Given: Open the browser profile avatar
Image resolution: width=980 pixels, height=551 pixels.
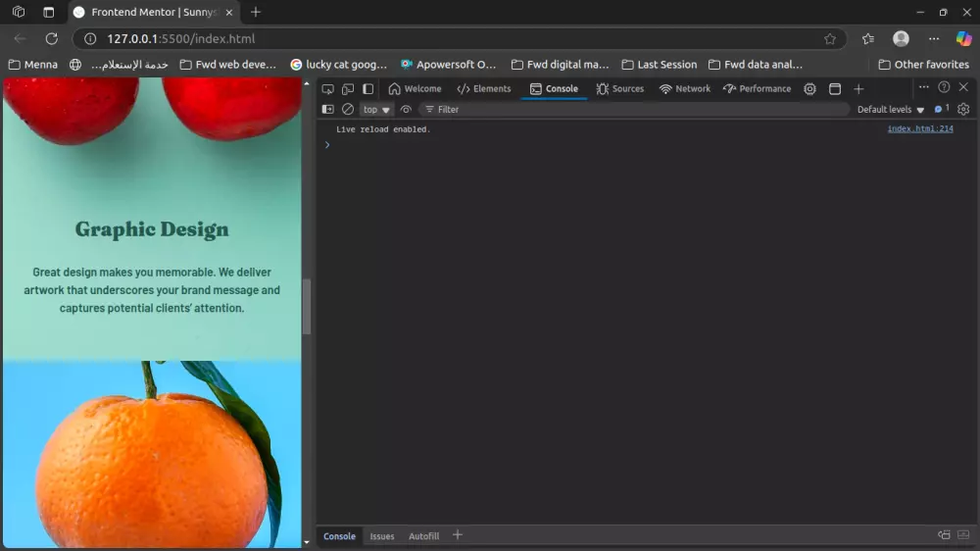Looking at the screenshot, I should (x=901, y=39).
